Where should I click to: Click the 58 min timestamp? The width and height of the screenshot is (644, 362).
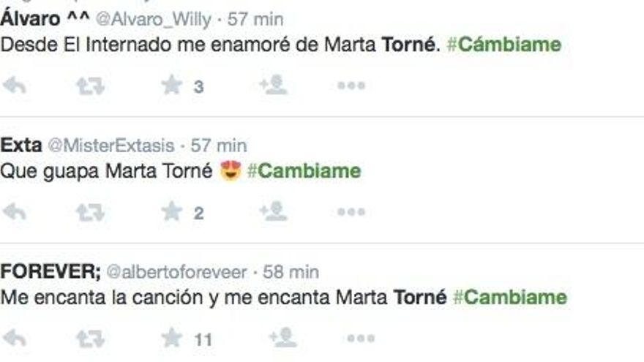[x=291, y=272]
